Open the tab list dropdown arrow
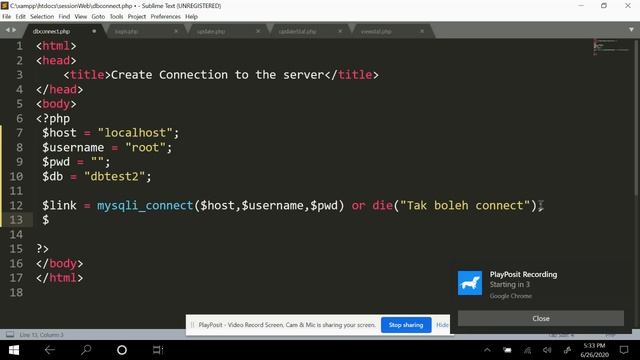 631,30
